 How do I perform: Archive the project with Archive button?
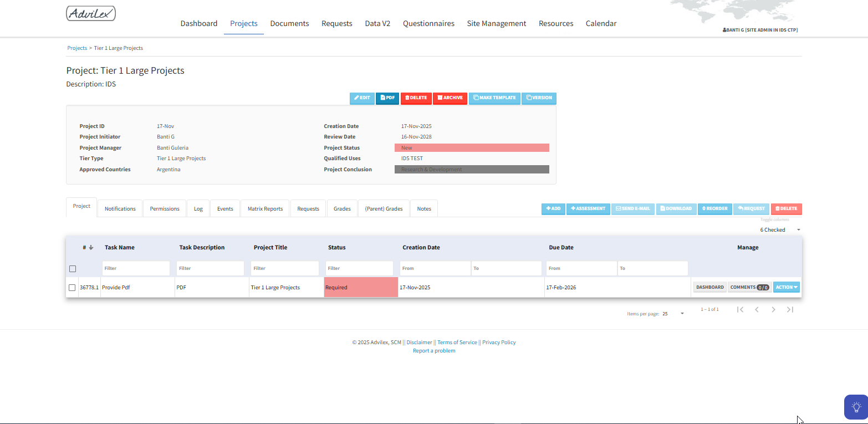click(450, 98)
